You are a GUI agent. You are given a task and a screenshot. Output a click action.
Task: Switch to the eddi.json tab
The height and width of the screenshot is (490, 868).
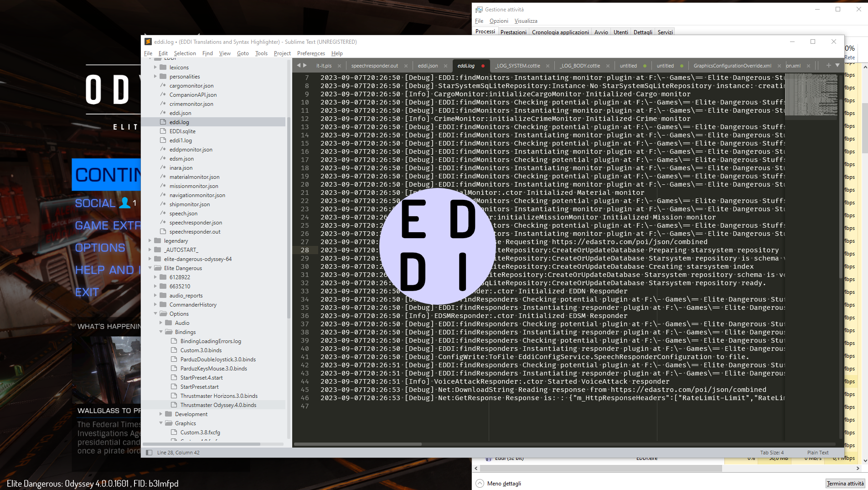428,66
